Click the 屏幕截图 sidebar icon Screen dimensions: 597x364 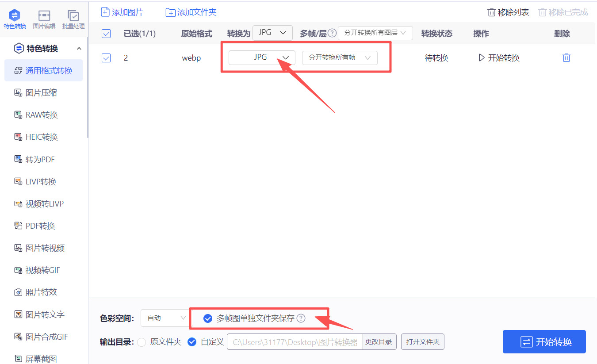coord(18,359)
